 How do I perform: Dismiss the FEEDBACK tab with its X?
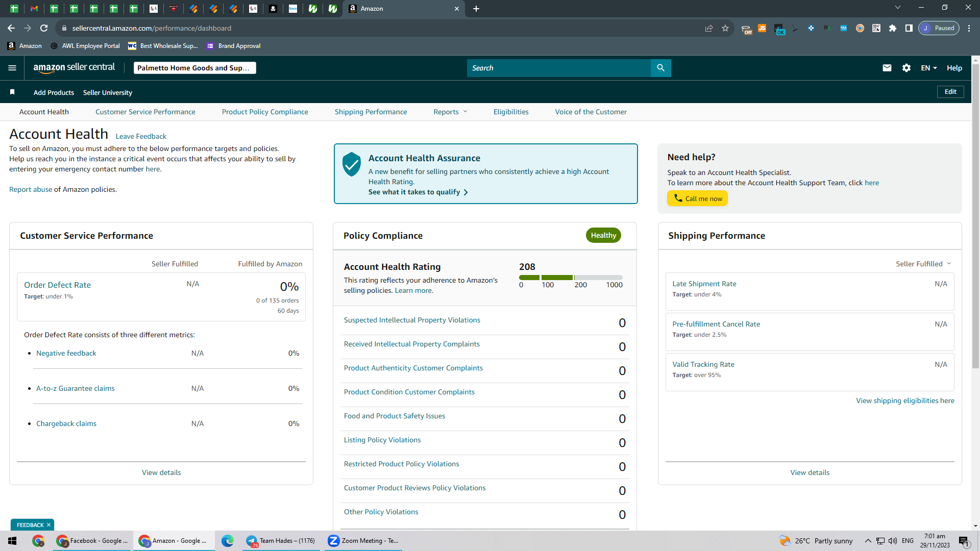click(49, 525)
